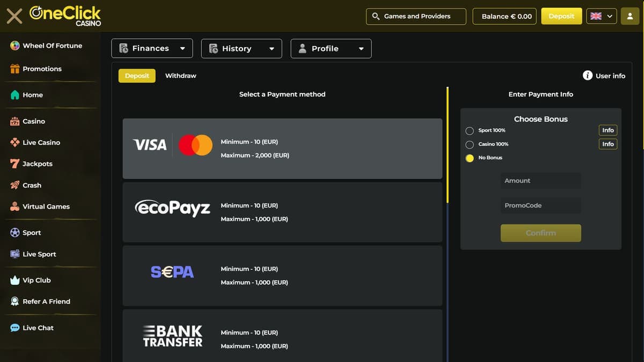Switch to the Deposit tab
The height and width of the screenshot is (362, 644).
pos(137,76)
